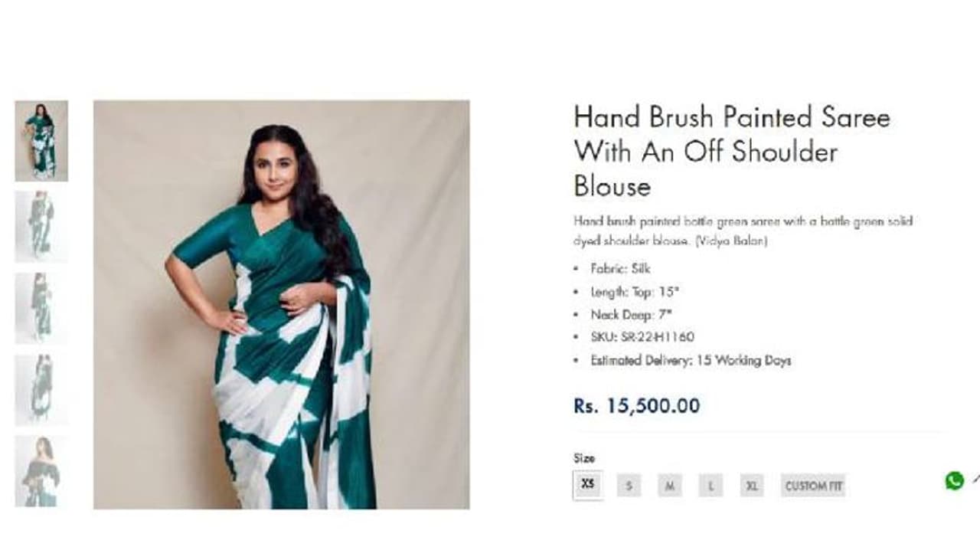
Task: Choose size XL
Action: tap(752, 486)
